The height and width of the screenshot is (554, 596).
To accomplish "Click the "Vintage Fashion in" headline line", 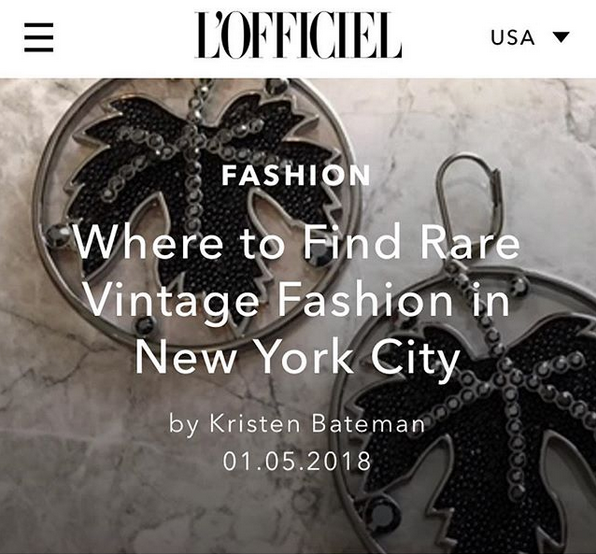I will click(x=298, y=300).
